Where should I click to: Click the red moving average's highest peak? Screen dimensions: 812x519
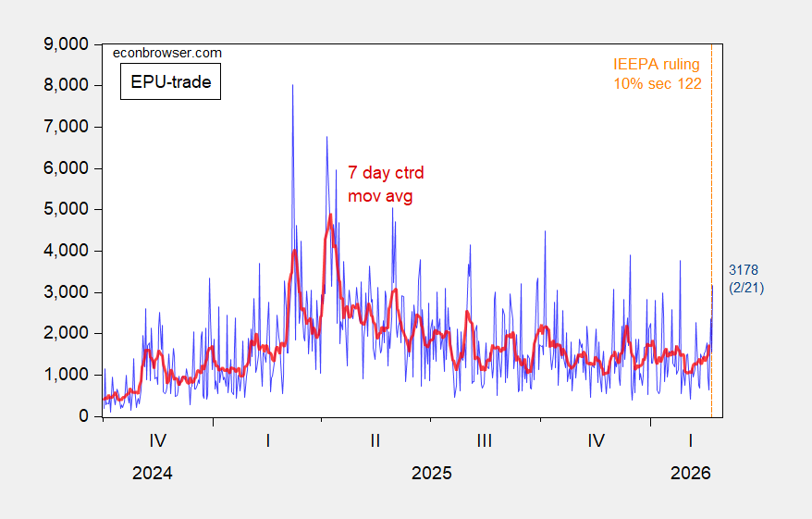point(330,216)
